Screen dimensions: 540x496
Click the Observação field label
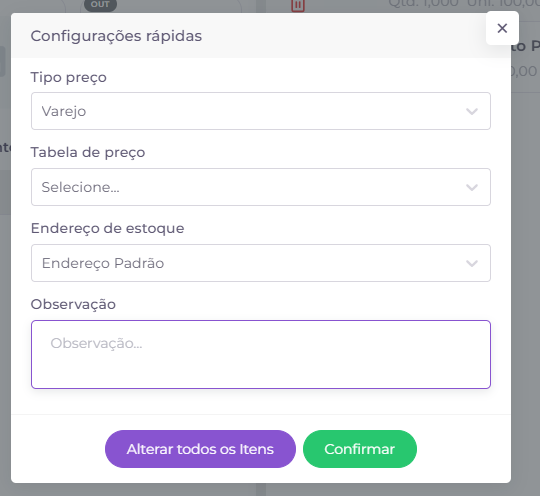coord(73,304)
